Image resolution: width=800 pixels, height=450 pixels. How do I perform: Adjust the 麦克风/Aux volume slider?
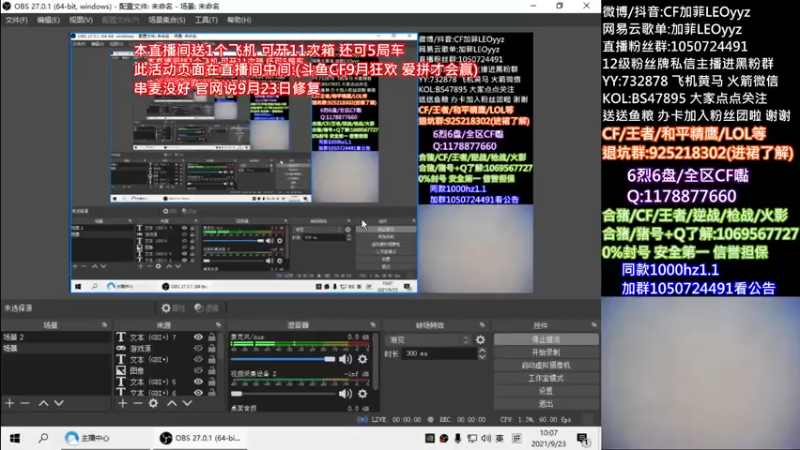click(283, 359)
